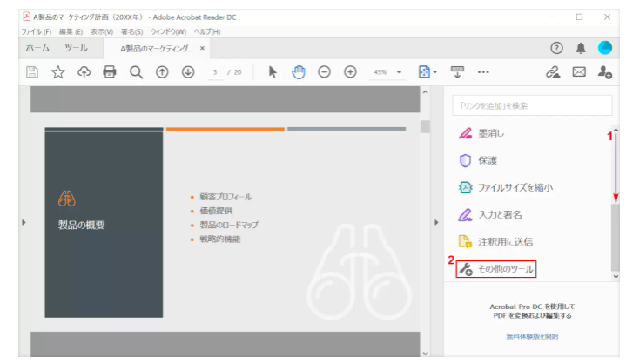Collapse the right tools pane arrow
The height and width of the screenshot is (364, 626).
(x=436, y=223)
